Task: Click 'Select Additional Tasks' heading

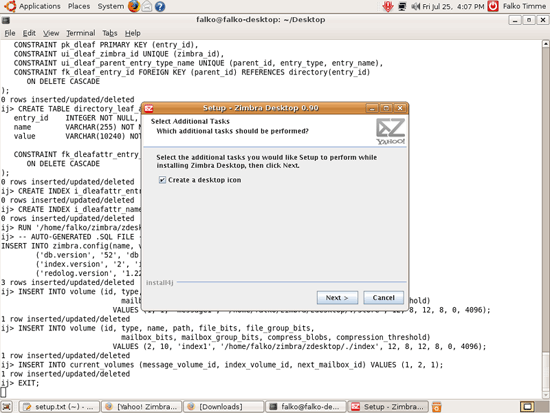Action: click(190, 121)
